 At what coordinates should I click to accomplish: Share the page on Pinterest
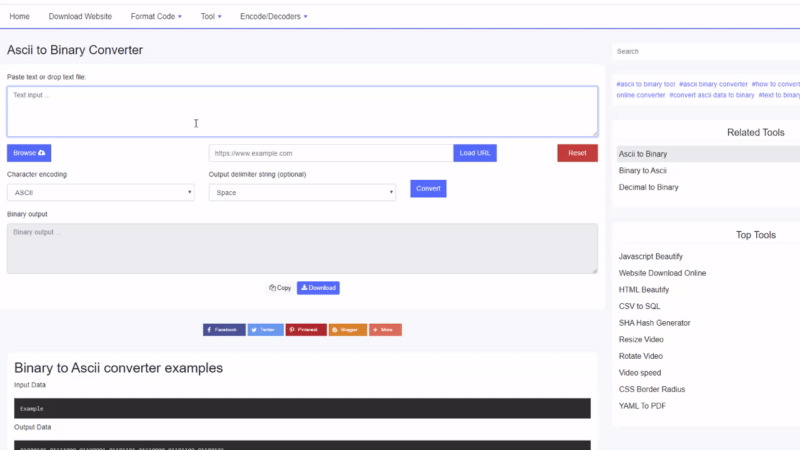(306, 329)
